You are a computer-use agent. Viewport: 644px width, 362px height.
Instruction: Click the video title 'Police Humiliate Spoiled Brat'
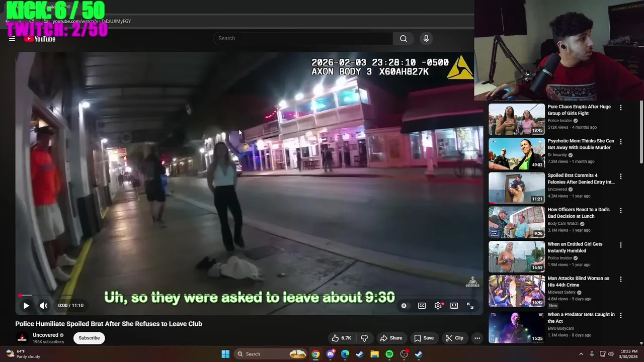point(109,324)
